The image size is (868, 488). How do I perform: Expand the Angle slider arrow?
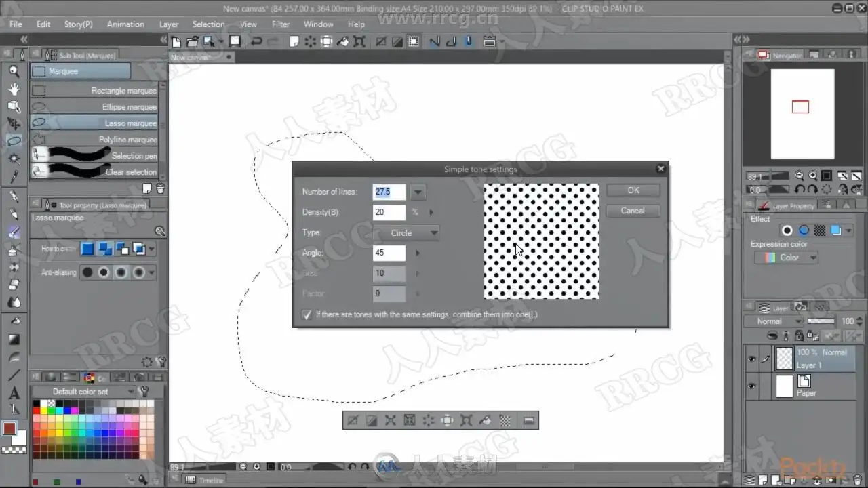click(418, 253)
